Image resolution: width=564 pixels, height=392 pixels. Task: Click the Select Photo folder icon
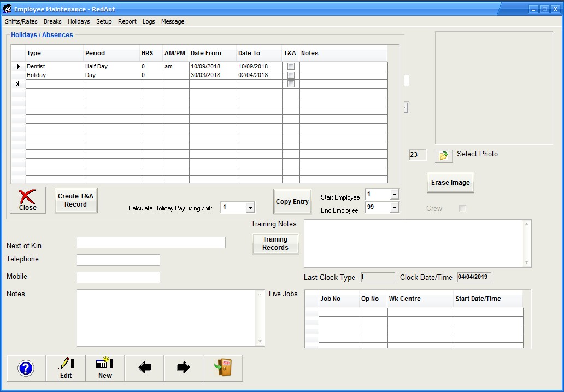point(444,155)
